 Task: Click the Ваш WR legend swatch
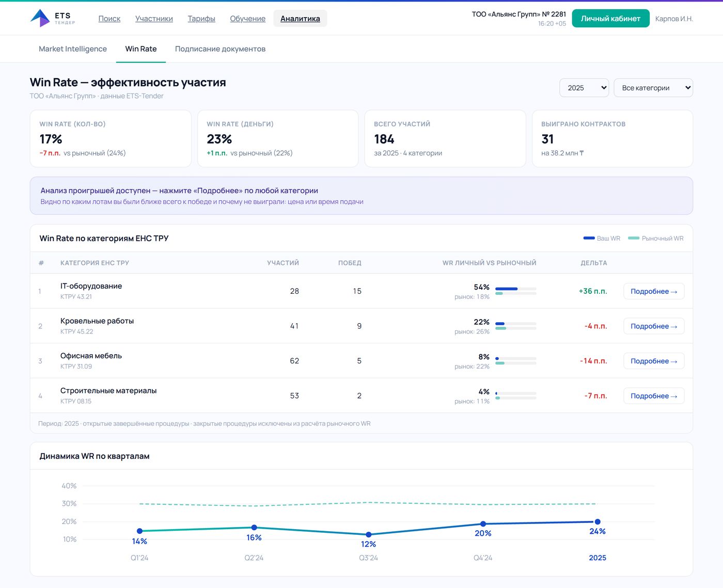(589, 238)
